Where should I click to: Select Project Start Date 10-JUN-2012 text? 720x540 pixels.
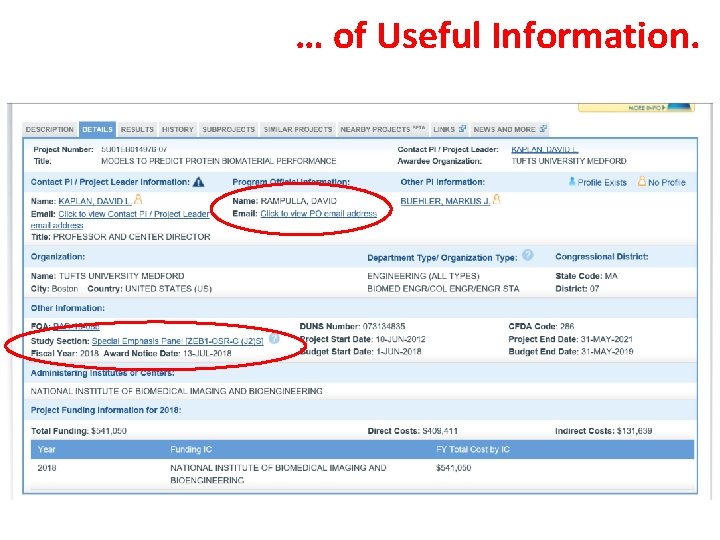362,339
